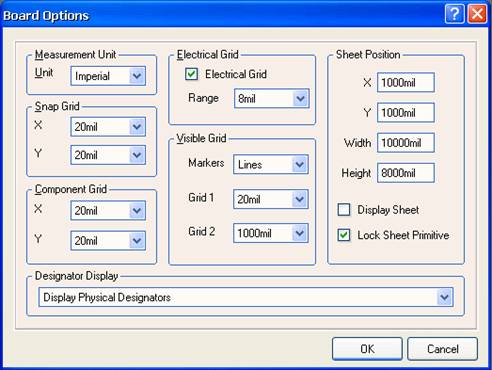Open the Designator Display dropdown

(x=246, y=297)
